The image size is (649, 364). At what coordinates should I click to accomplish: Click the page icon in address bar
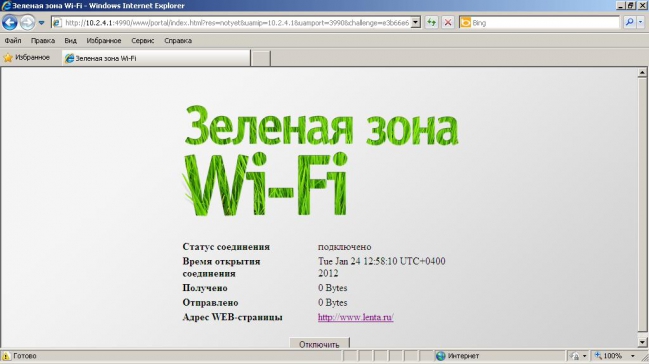click(57, 23)
